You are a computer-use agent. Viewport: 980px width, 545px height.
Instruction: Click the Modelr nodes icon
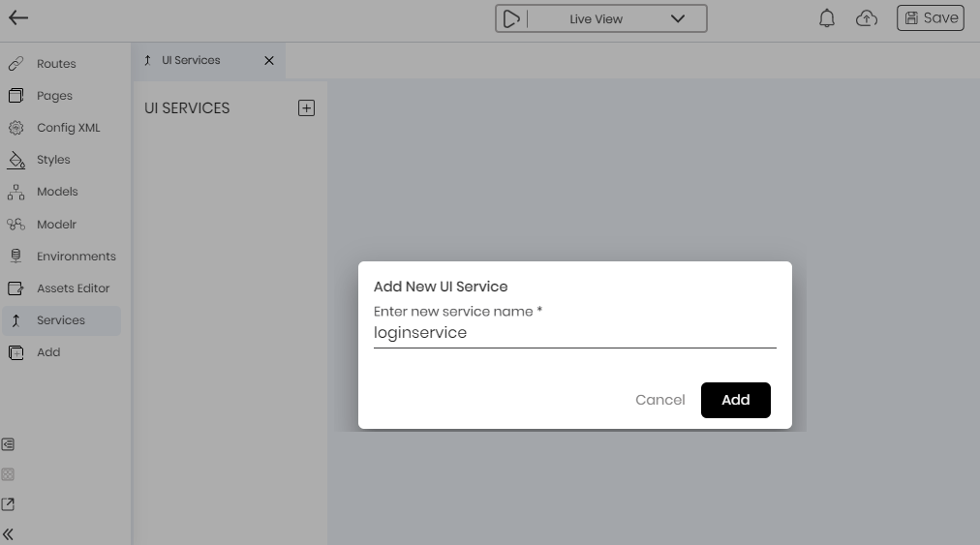click(15, 224)
